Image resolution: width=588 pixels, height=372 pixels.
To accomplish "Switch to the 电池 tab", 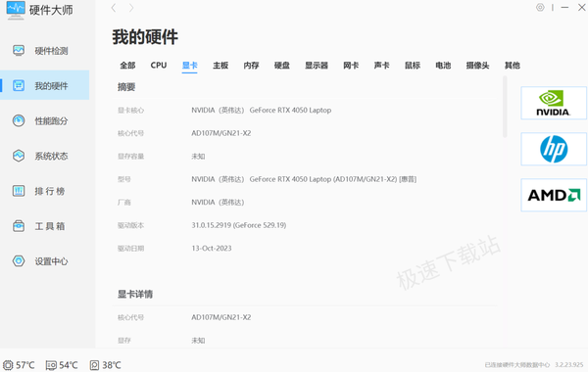I will [x=443, y=66].
